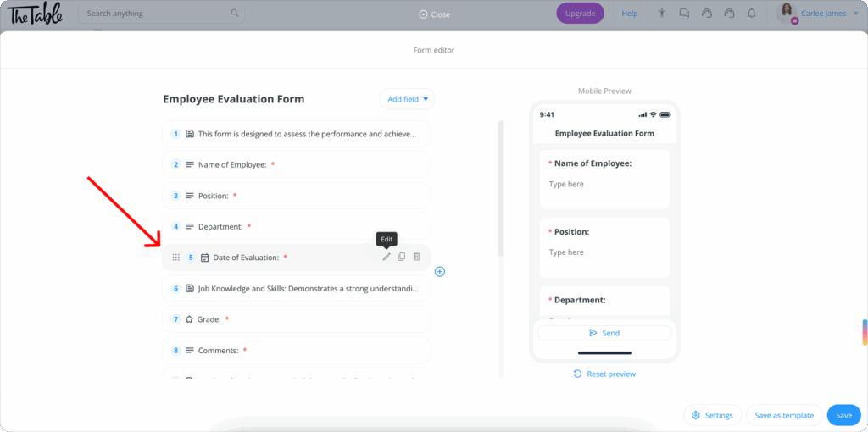The height and width of the screenshot is (432, 868).
Task: Open form Settings
Action: (712, 415)
